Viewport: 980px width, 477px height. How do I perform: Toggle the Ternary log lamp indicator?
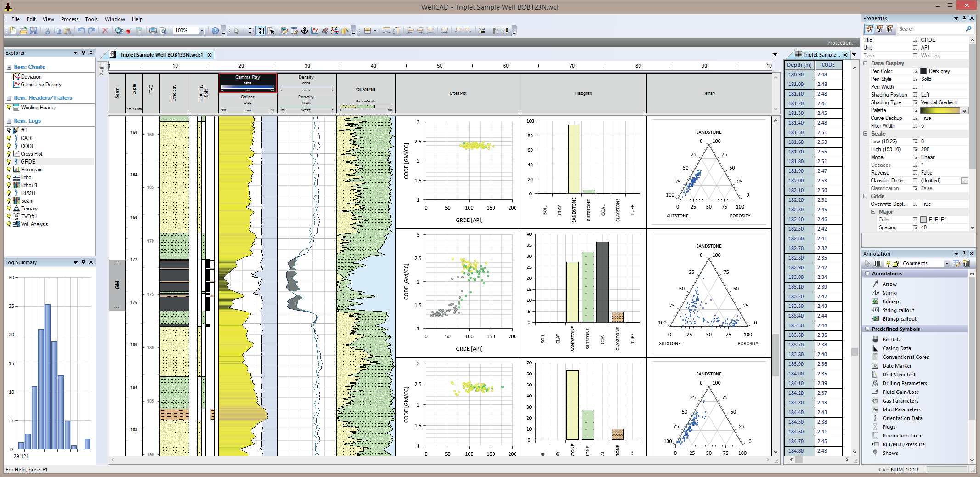(x=9, y=208)
